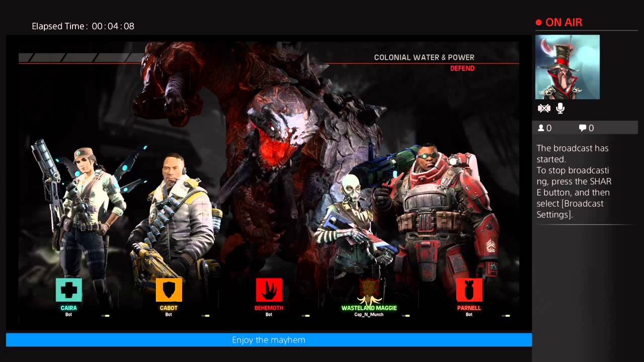Click the red DEFEND mode label
This screenshot has height=362, width=644.
pos(462,68)
